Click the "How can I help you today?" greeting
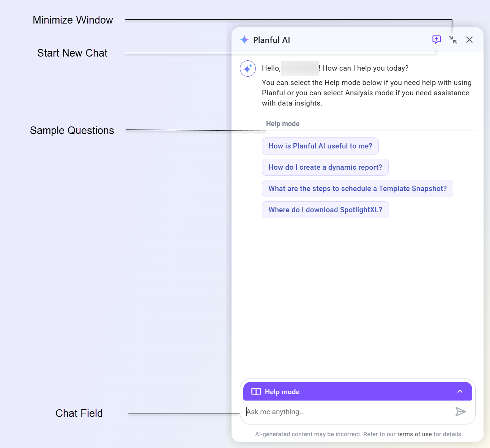The height and width of the screenshot is (448, 490). (x=365, y=68)
